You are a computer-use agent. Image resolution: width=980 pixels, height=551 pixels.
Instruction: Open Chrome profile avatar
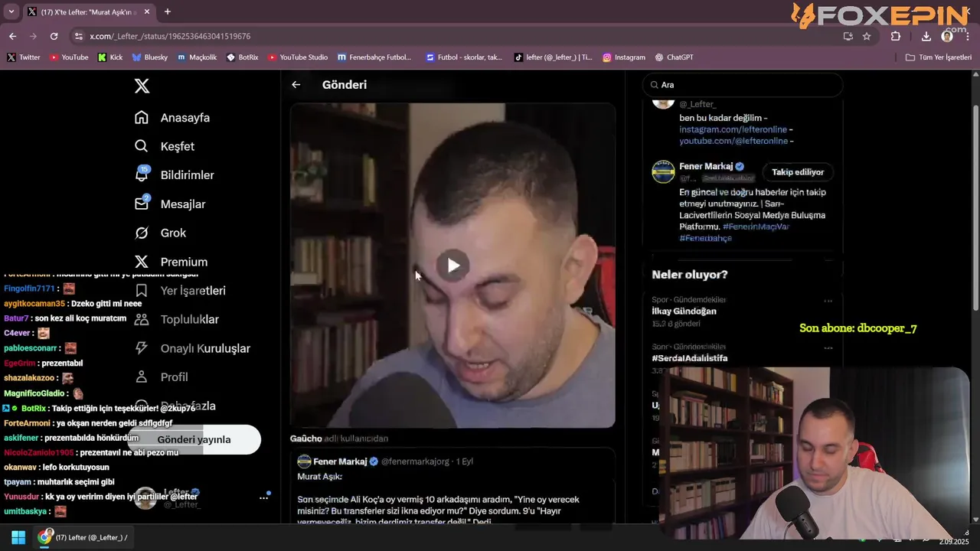pos(947,36)
